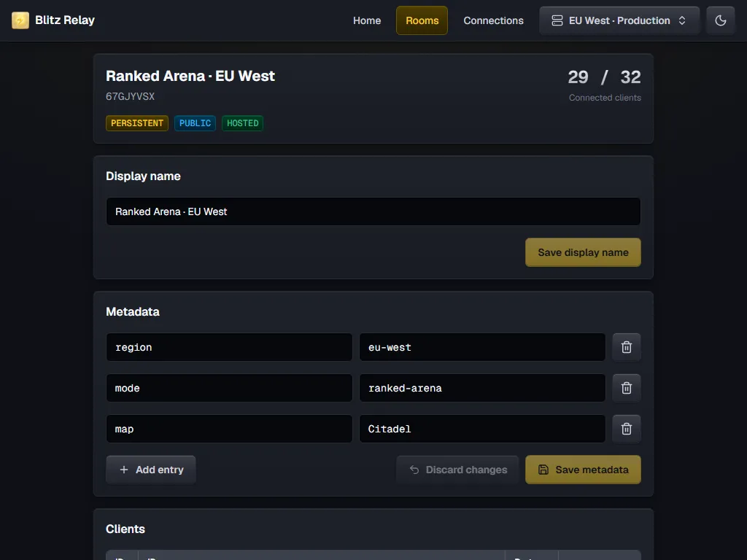Image resolution: width=747 pixels, height=560 pixels.
Task: Edit the eu-west value field
Action: pos(482,347)
